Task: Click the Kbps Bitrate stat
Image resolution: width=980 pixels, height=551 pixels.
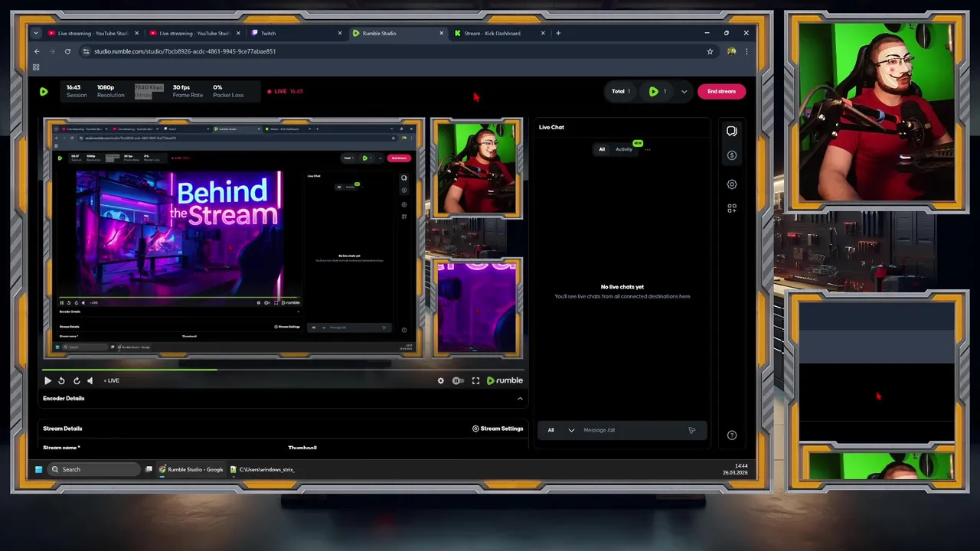Action: [149, 91]
